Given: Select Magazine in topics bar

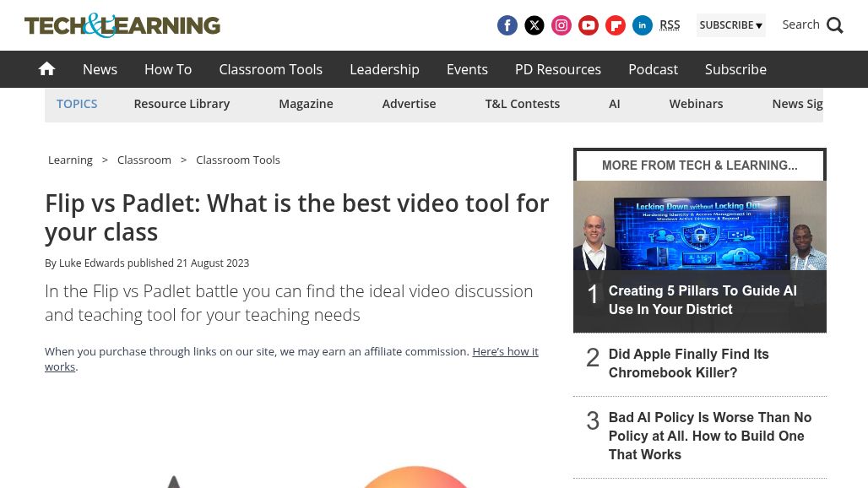Looking at the screenshot, I should (307, 104).
